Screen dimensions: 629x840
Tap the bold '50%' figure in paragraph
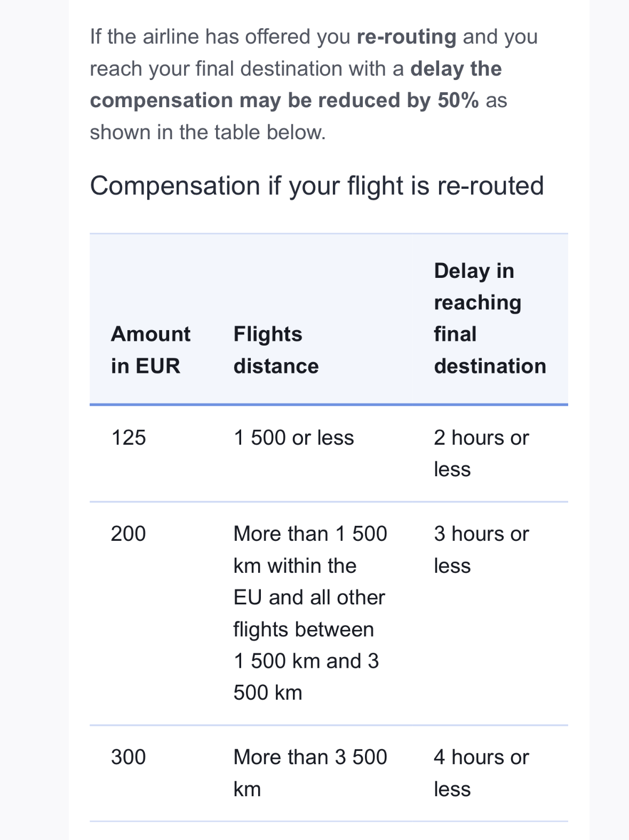point(458,100)
